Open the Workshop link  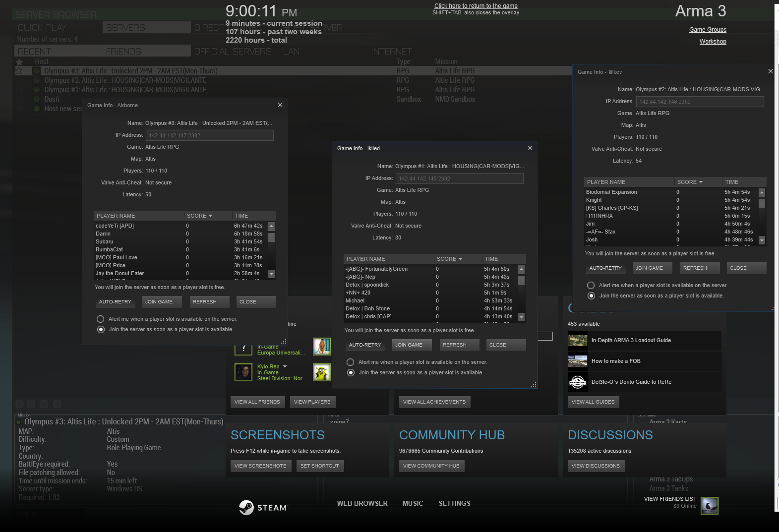(713, 42)
